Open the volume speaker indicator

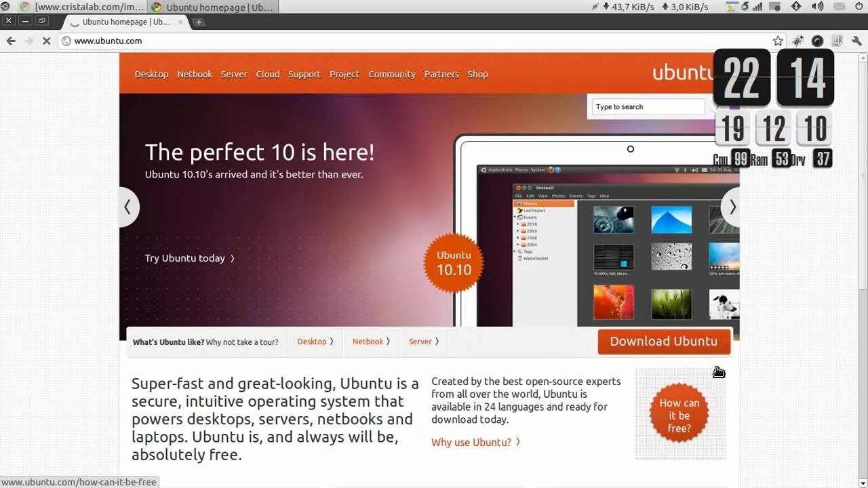tap(818, 6)
